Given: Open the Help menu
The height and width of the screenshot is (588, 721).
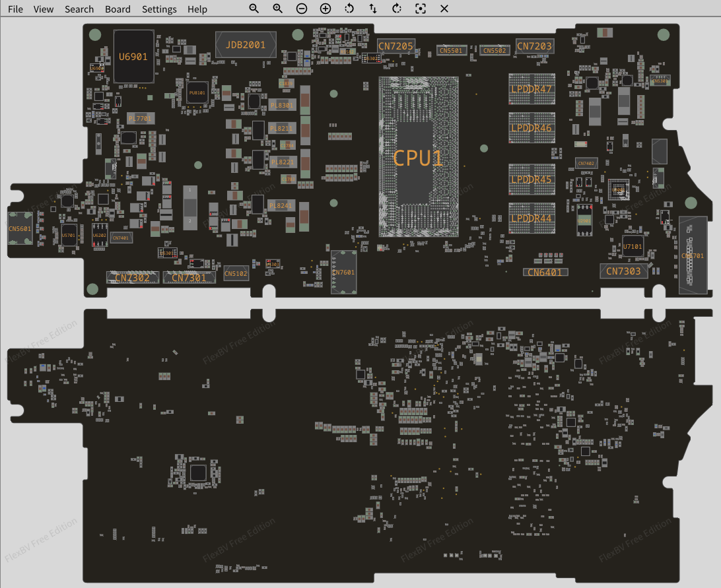Looking at the screenshot, I should (197, 9).
